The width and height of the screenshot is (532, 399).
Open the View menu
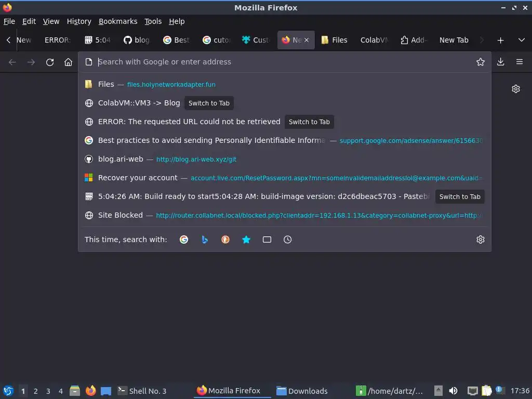coord(51,21)
